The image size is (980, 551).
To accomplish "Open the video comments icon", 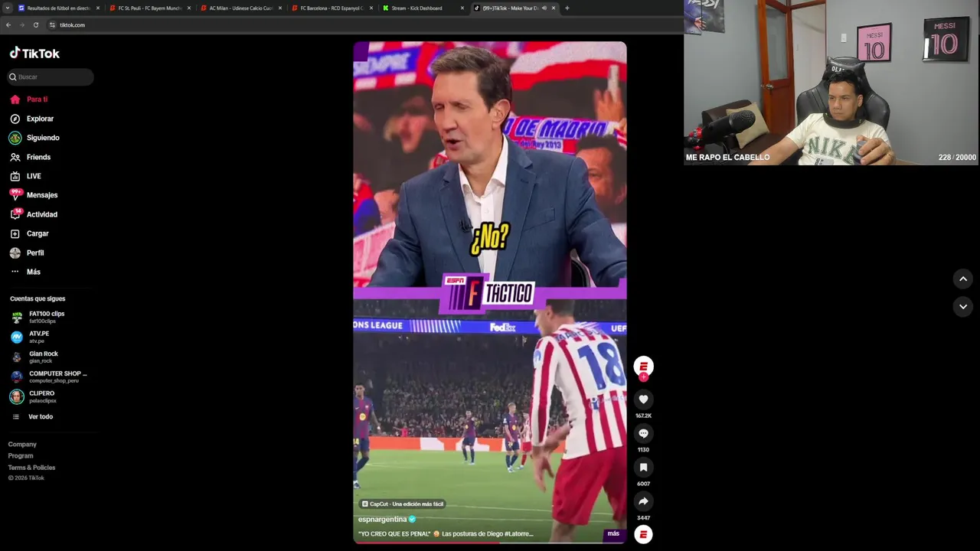I will point(643,433).
